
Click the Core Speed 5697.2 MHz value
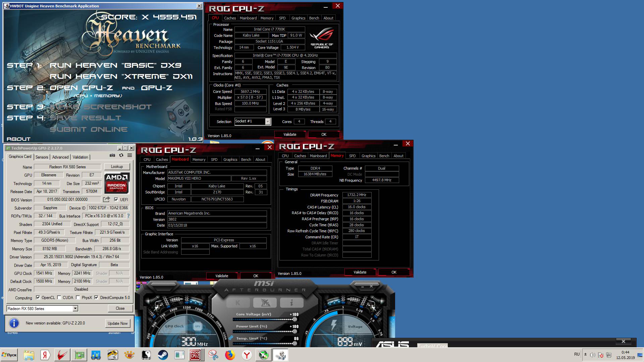point(250,92)
